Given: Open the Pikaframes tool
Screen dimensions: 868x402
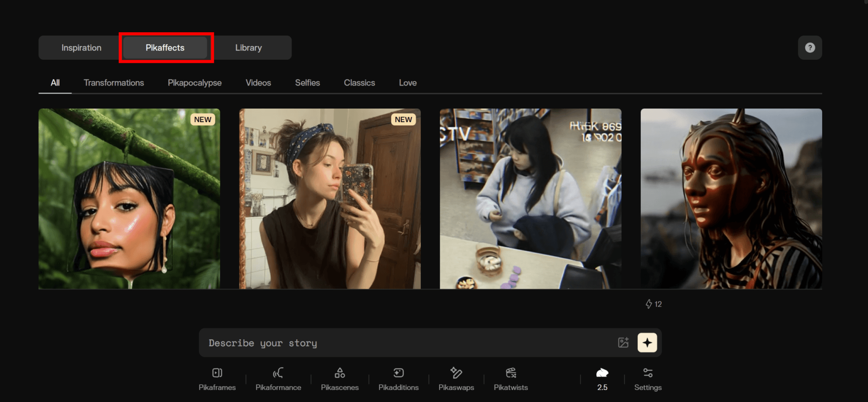Looking at the screenshot, I should tap(217, 379).
